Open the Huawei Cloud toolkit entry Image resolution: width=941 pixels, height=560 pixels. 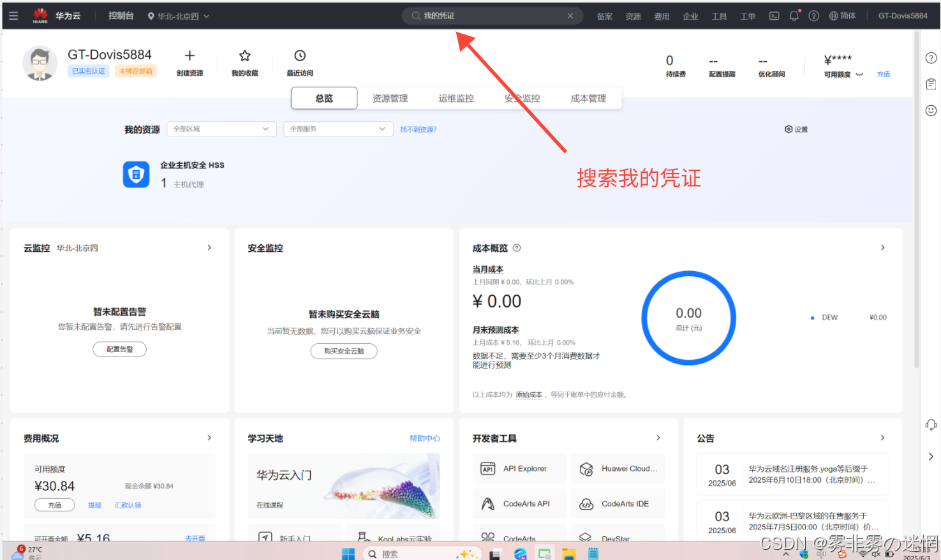coord(618,469)
